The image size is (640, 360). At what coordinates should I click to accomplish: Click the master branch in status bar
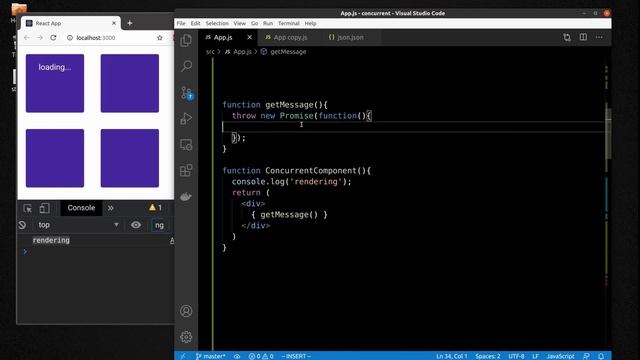(x=211, y=356)
